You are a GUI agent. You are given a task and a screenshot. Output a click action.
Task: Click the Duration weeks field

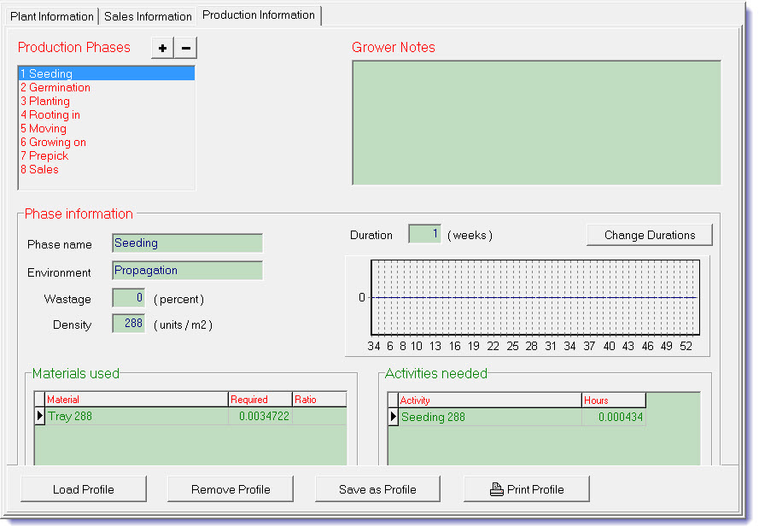424,234
